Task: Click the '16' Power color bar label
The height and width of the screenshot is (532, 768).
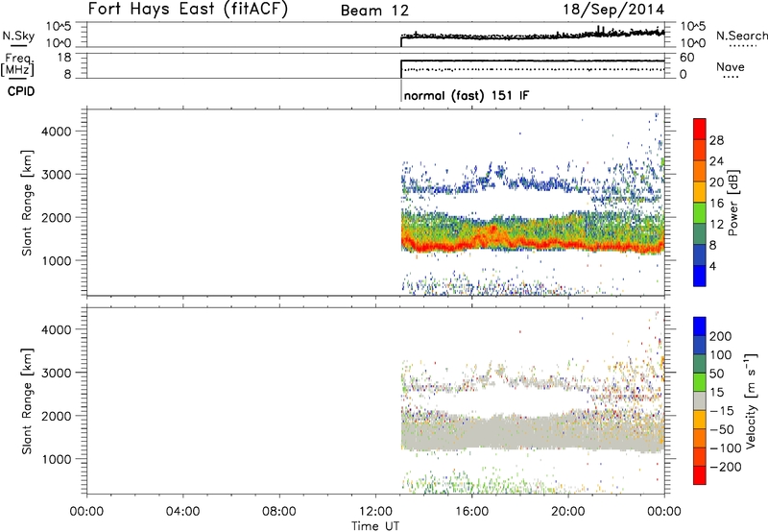Action: click(716, 204)
